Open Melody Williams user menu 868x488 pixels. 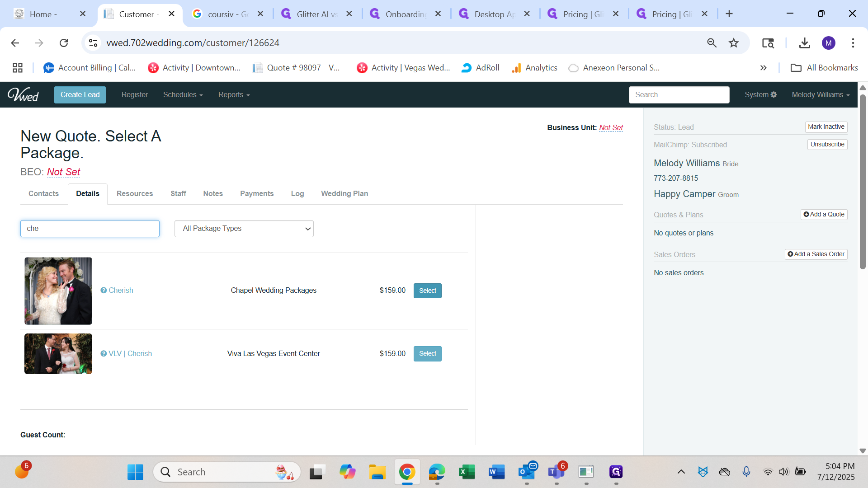click(820, 94)
